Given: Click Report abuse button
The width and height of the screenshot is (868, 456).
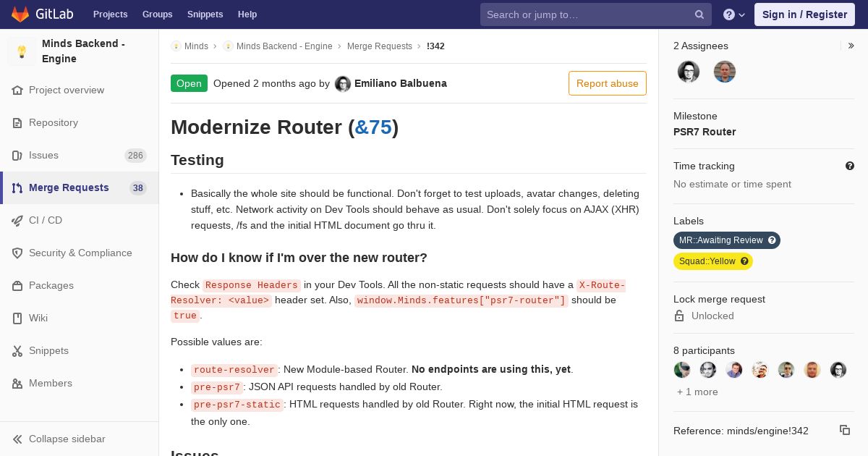Looking at the screenshot, I should coord(608,83).
